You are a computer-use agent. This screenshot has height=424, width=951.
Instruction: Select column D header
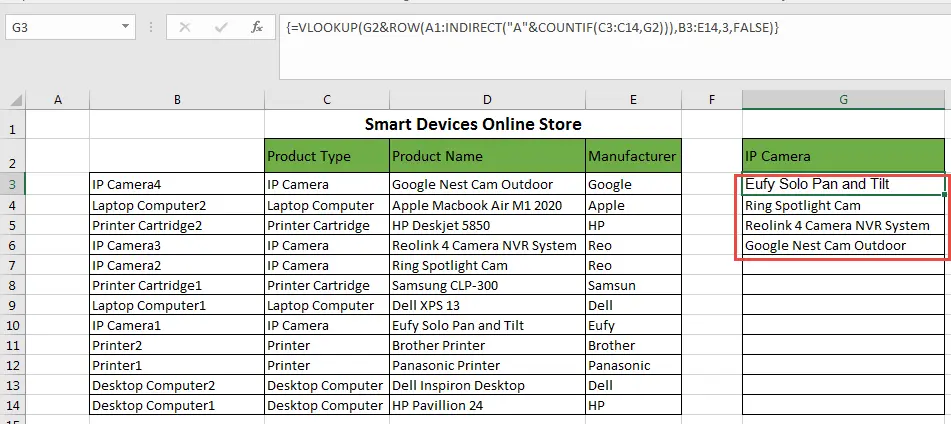point(487,100)
